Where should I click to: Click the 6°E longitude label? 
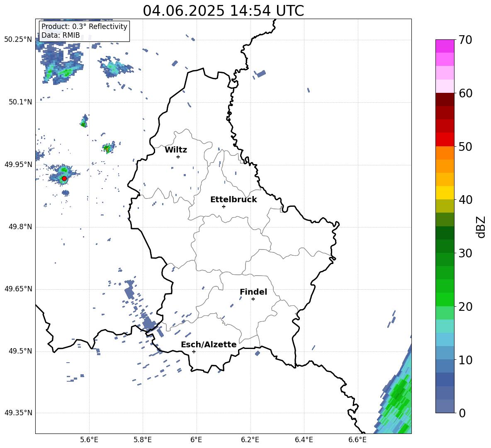coord(196,440)
